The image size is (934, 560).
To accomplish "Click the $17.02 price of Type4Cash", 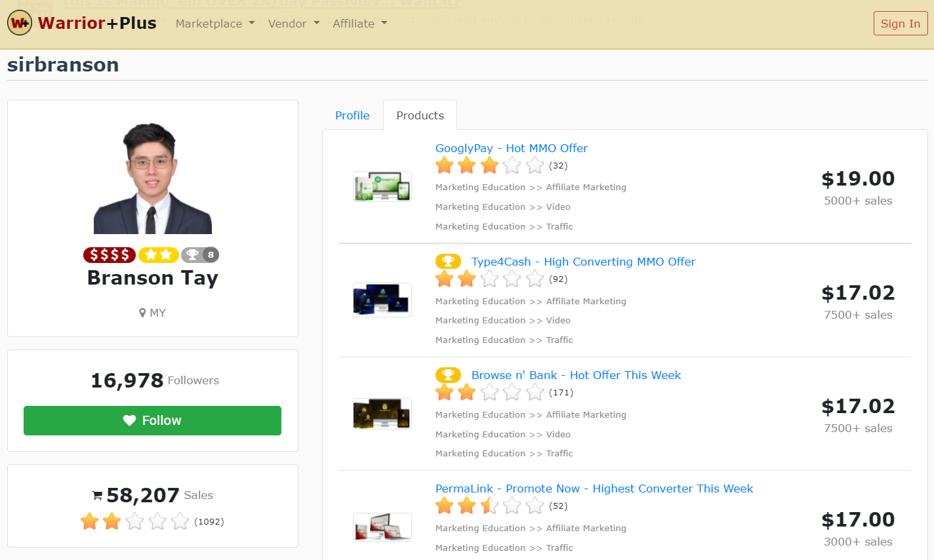I will [858, 292].
